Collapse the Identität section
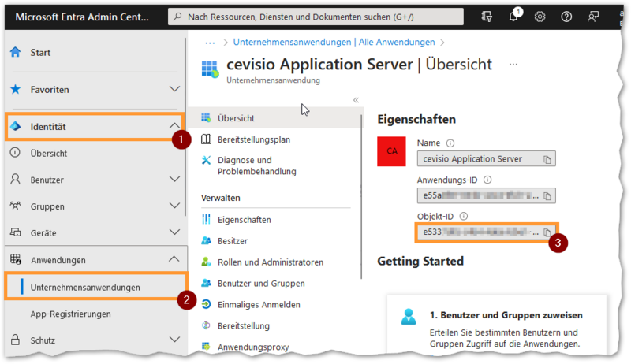This screenshot has width=631, height=364. coord(174,126)
